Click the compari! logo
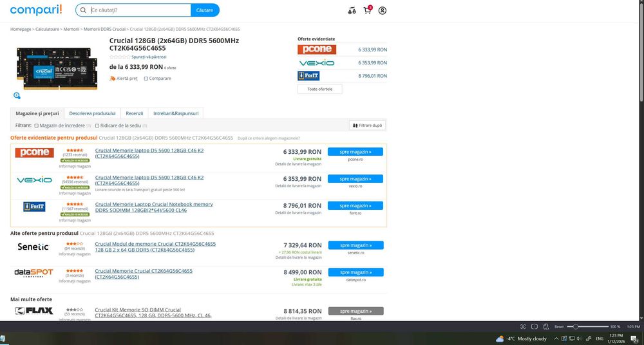The height and width of the screenshot is (345, 644). [x=36, y=10]
